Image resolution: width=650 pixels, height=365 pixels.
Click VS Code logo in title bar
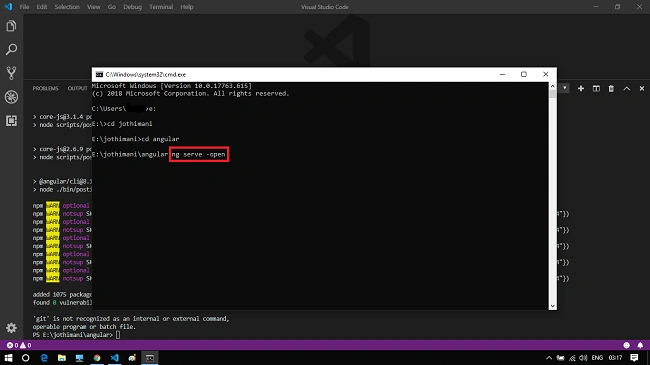(8, 7)
